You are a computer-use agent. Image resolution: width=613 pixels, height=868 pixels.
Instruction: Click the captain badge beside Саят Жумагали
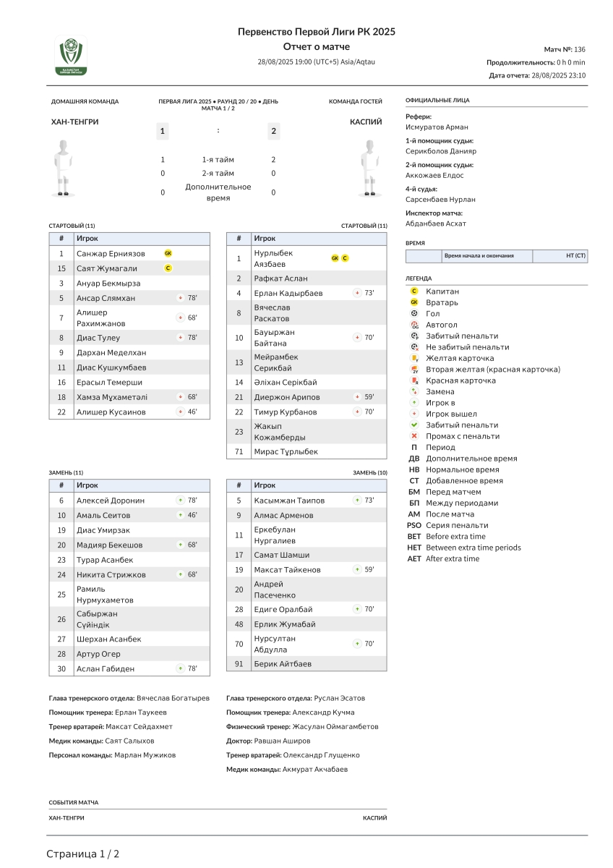pyautogui.click(x=168, y=268)
